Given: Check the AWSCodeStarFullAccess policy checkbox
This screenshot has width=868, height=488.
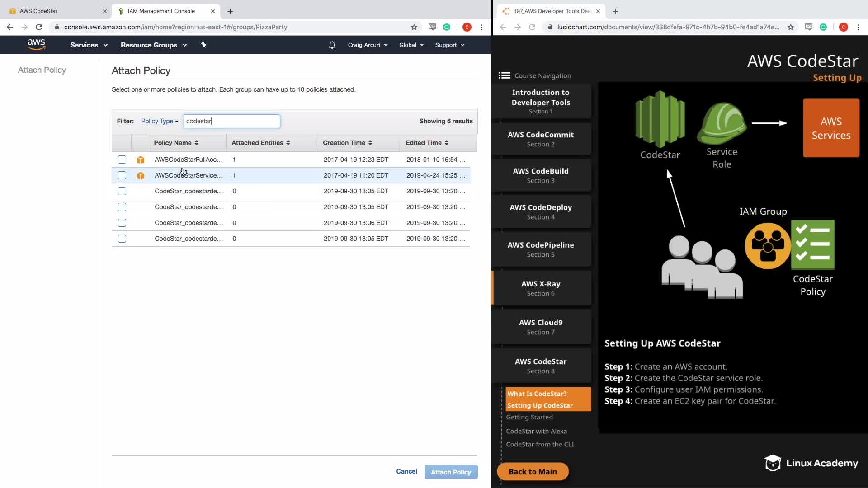Looking at the screenshot, I should [122, 160].
